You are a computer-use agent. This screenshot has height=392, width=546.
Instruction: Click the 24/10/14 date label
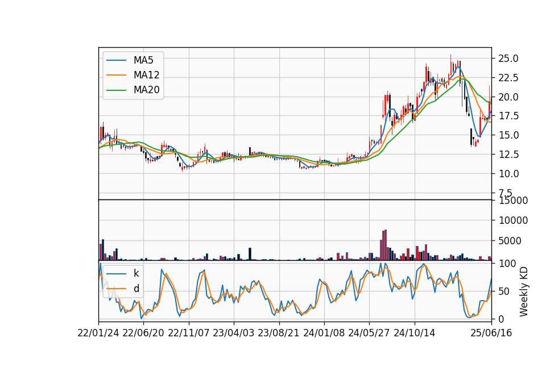415,333
